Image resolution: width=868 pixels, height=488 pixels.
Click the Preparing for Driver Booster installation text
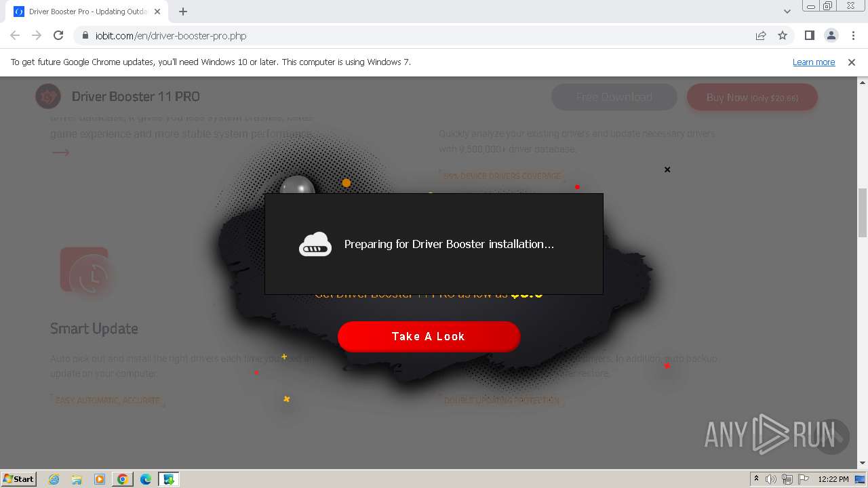click(x=449, y=244)
